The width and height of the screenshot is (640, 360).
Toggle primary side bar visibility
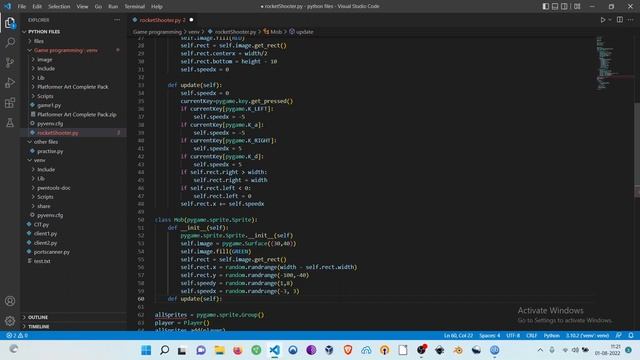tap(546, 6)
